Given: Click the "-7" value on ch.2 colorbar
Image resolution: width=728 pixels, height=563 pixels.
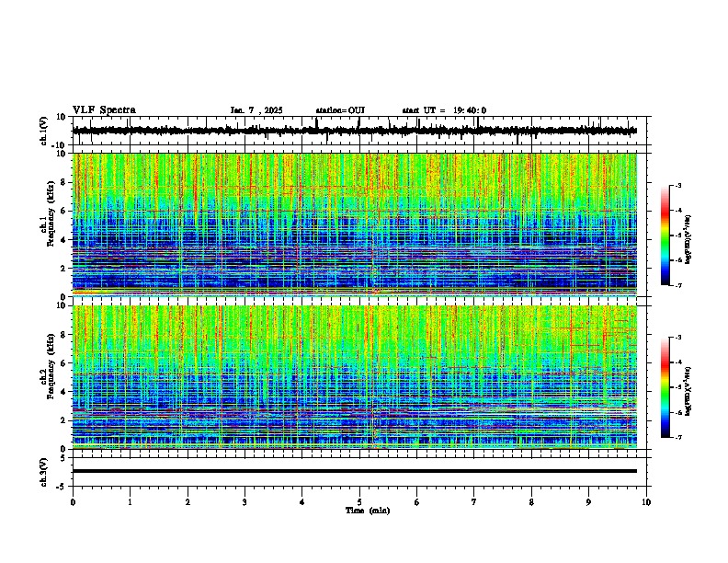Looking at the screenshot, I should click(x=678, y=437).
